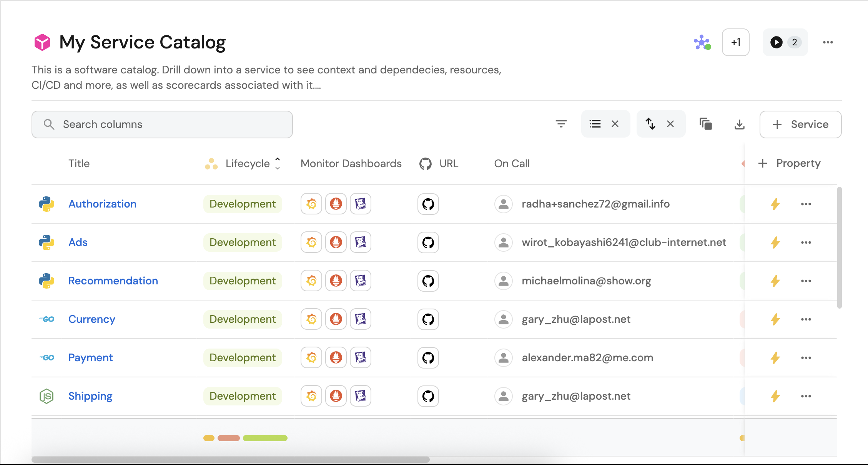This screenshot has width=868, height=465.
Task: Open page options menu at top right
Action: tap(828, 42)
